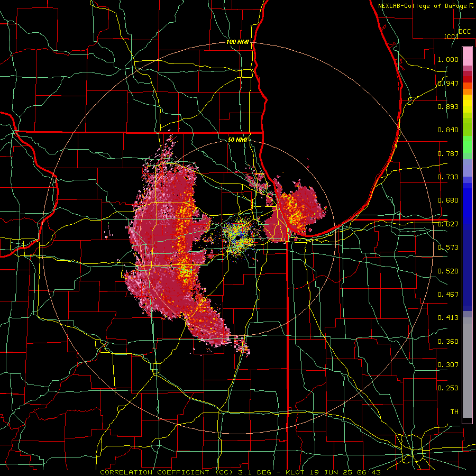The height and width of the screenshot is (476, 476).
Task: Select the 0.787 scale value
Action: click(x=448, y=153)
